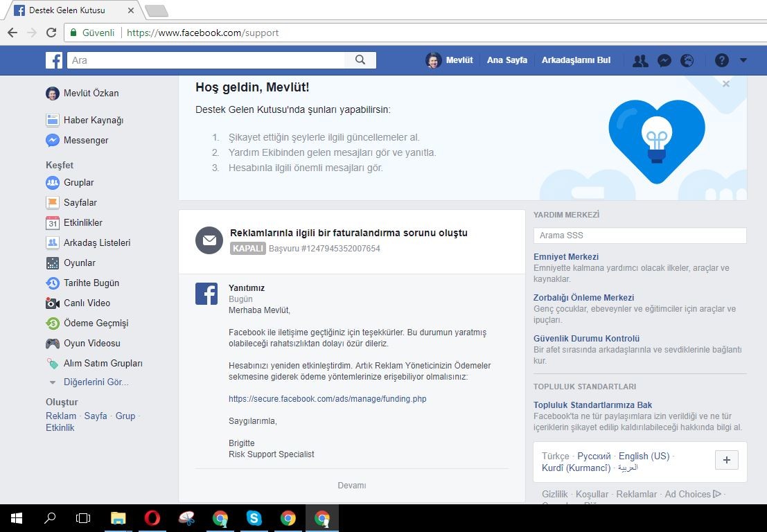Open Gruplar in sidebar
Image resolution: width=767 pixels, height=532 pixels.
[x=69, y=182]
